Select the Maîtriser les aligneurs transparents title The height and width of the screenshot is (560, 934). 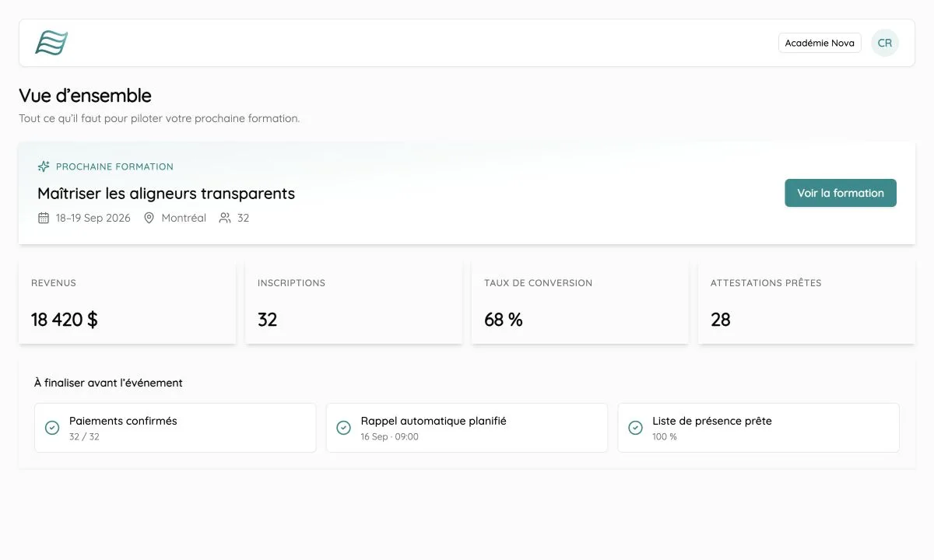pyautogui.click(x=166, y=193)
